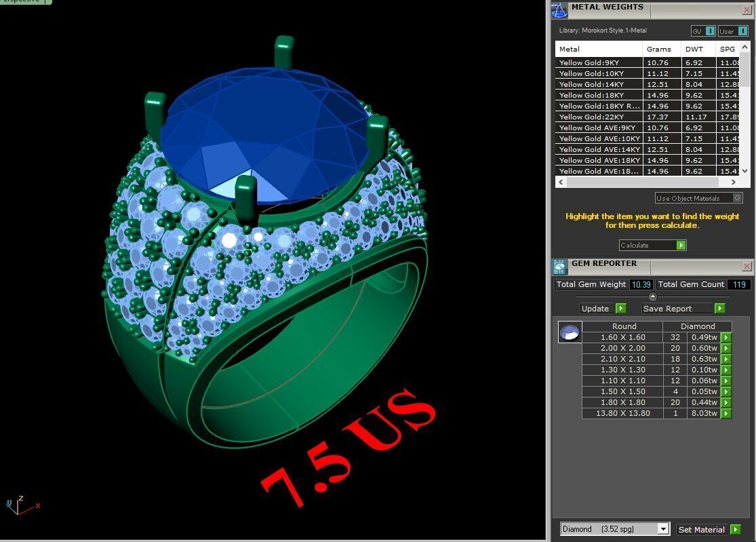Screen dimensions: 756x542
Task: Sort by the SPG column header
Action: pos(728,49)
